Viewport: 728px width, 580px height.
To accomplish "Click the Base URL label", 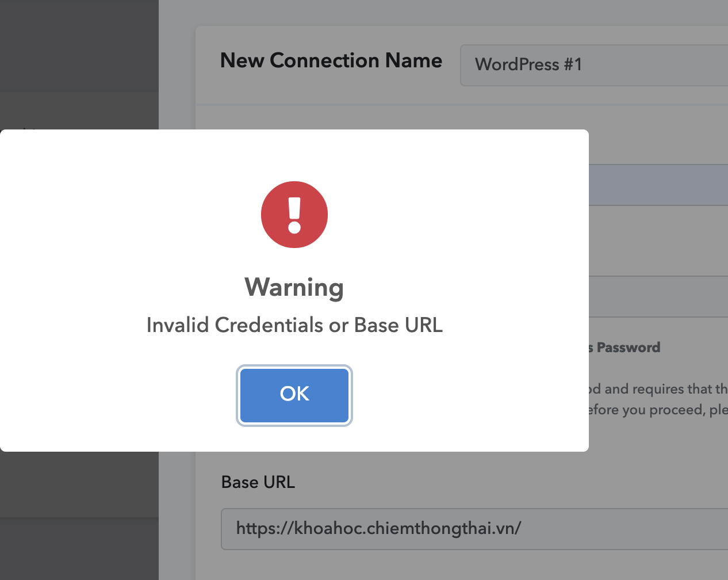I will tap(258, 482).
